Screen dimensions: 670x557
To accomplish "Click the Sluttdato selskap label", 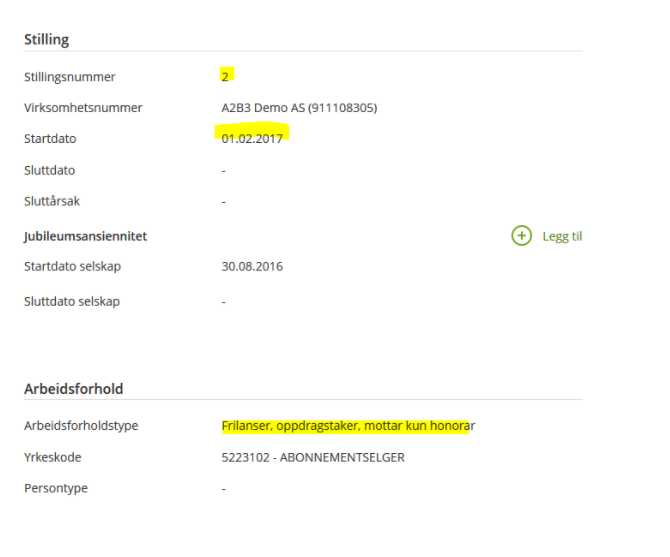I will 72,301.
